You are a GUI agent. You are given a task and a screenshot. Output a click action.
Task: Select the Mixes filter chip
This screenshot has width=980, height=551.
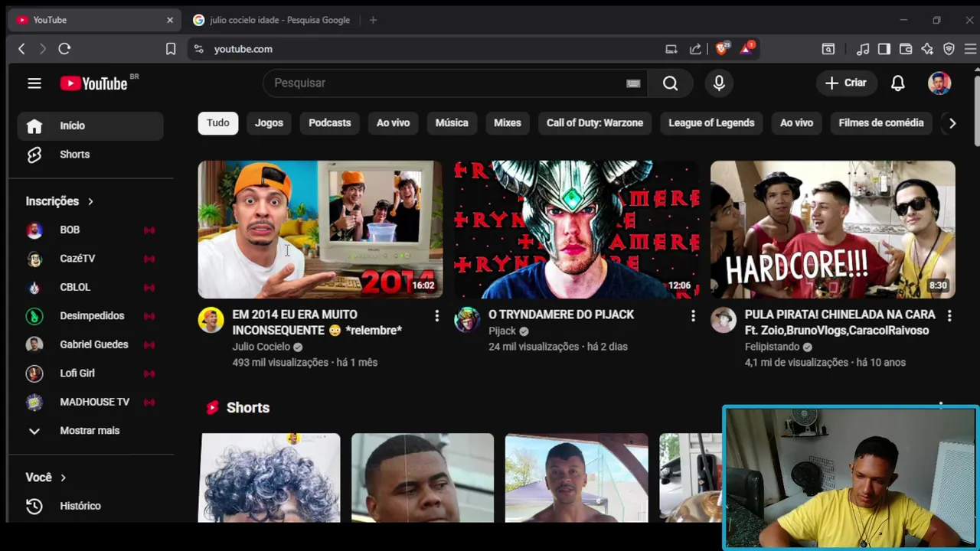(x=507, y=123)
